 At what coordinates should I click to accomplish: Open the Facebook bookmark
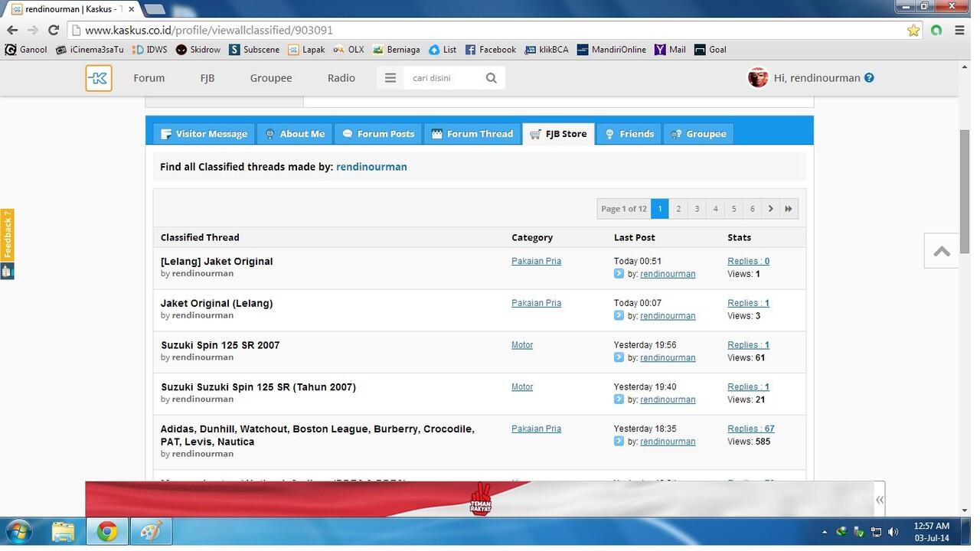(491, 50)
